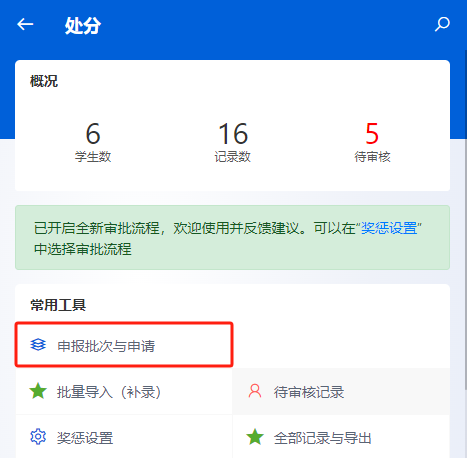Open 奖惩设置 tool entry
Image resolution: width=467 pixels, height=458 pixels.
(x=124, y=437)
